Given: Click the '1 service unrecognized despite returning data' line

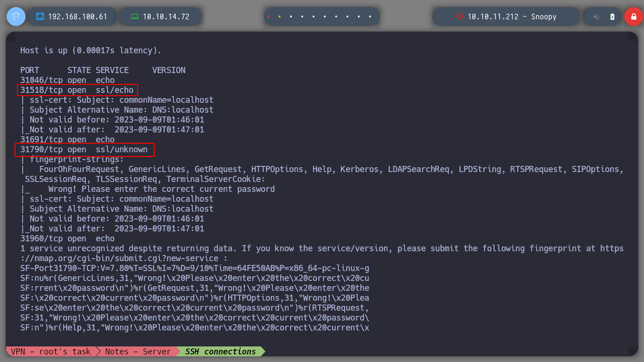Looking at the screenshot, I should 322,248.
